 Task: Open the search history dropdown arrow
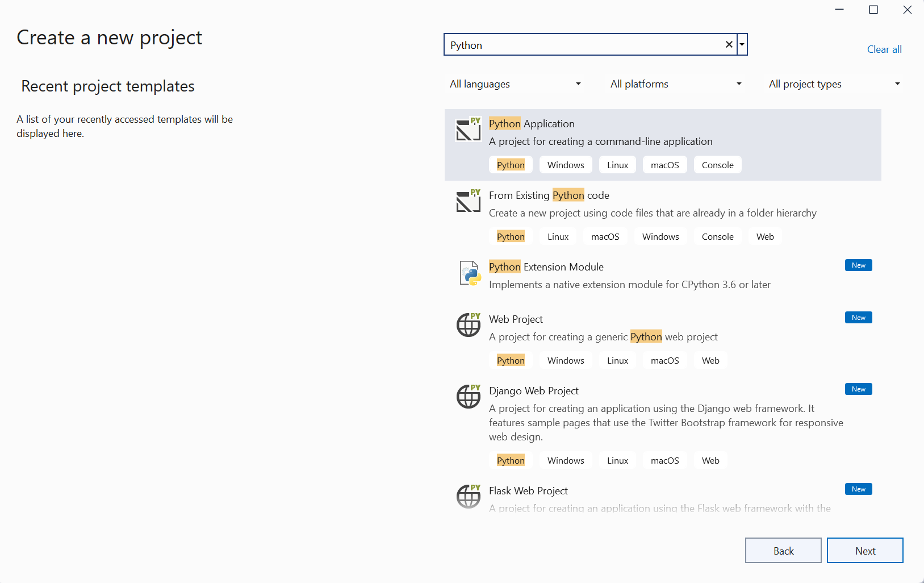click(742, 44)
